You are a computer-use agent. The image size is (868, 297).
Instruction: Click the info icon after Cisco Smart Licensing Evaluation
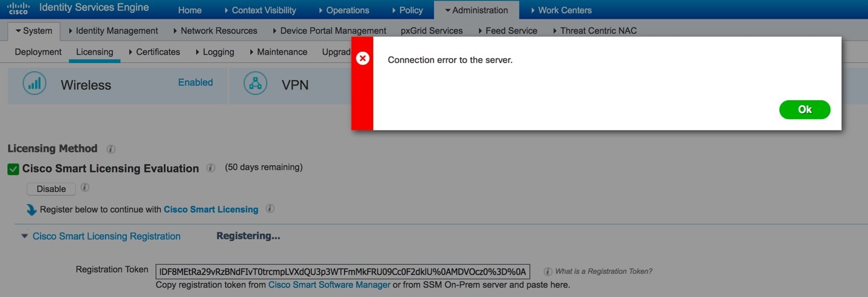(211, 168)
